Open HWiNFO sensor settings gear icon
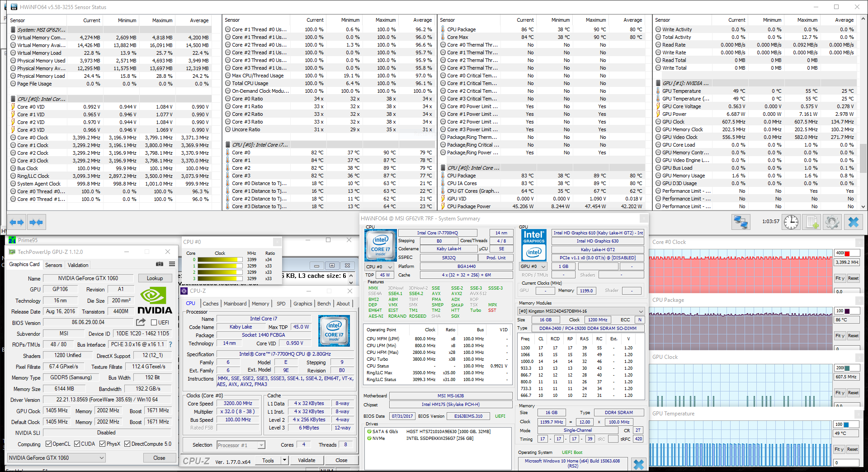This screenshot has height=472, width=868. pyautogui.click(x=832, y=222)
